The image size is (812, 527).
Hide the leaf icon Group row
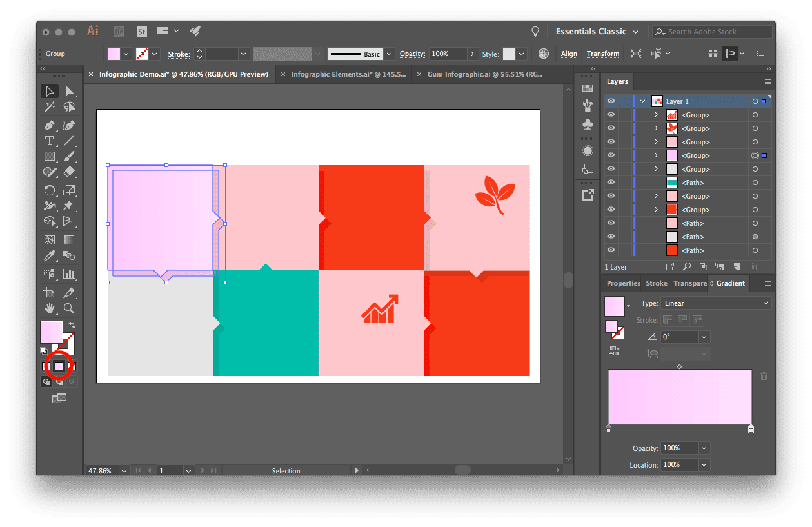[611, 128]
